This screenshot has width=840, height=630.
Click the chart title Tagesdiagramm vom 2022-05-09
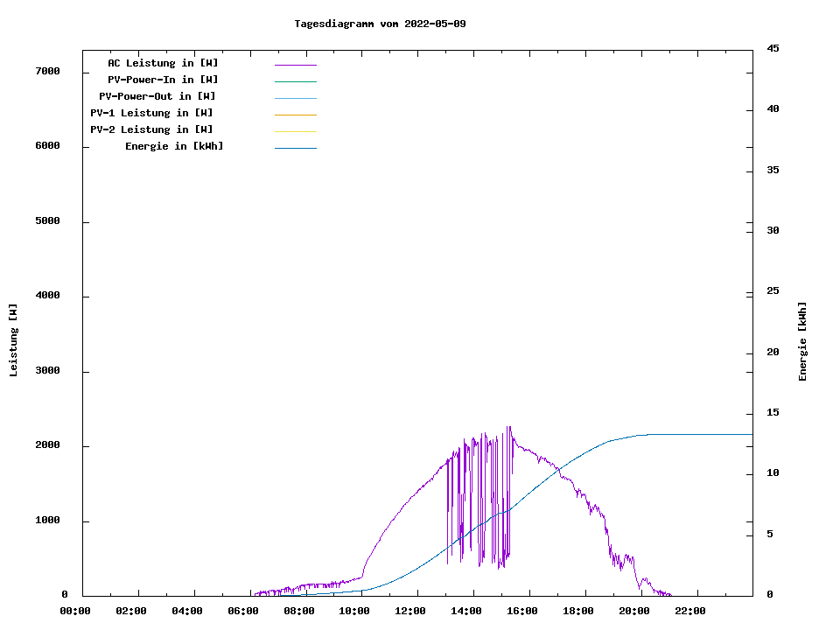click(380, 24)
